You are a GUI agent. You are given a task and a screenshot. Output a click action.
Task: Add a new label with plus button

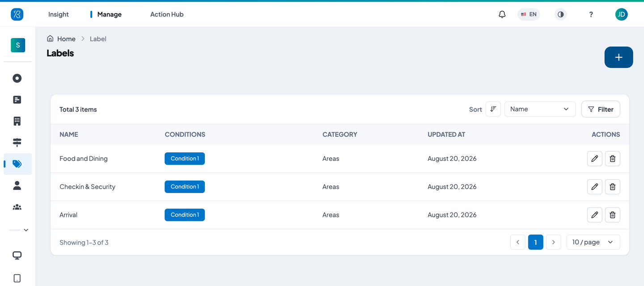pyautogui.click(x=619, y=57)
